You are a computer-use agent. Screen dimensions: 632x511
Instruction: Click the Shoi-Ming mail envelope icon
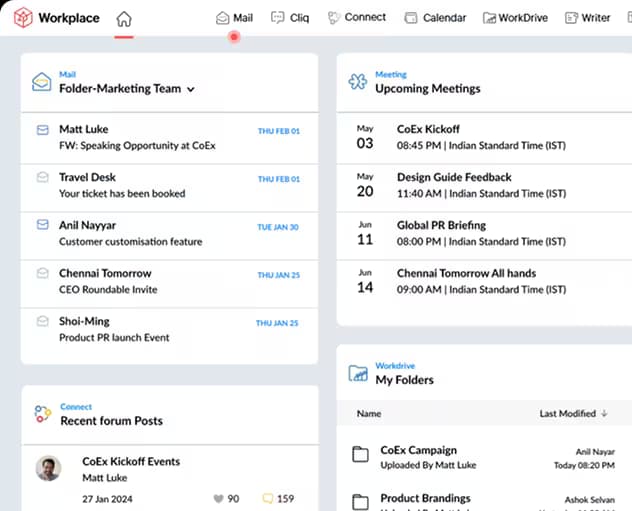pos(43,321)
